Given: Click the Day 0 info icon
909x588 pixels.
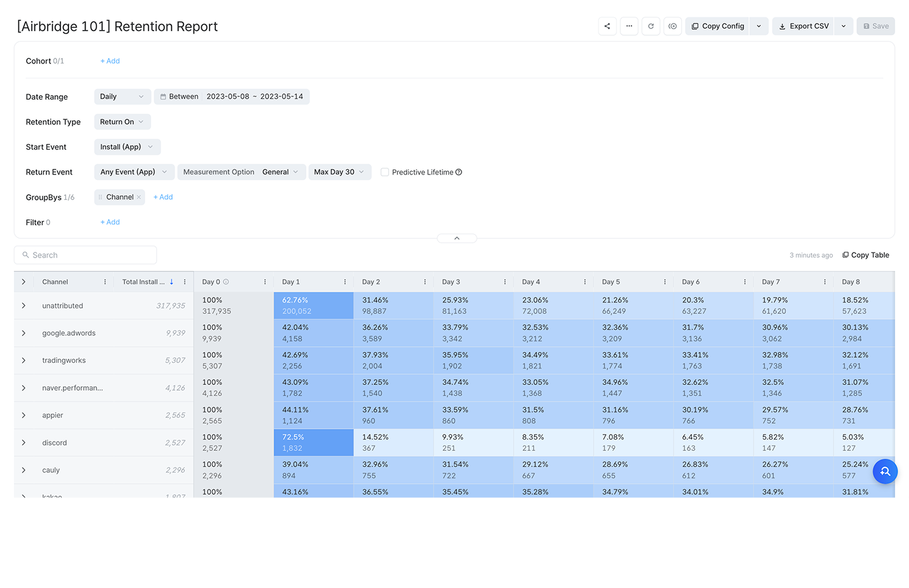Looking at the screenshot, I should pos(226,282).
